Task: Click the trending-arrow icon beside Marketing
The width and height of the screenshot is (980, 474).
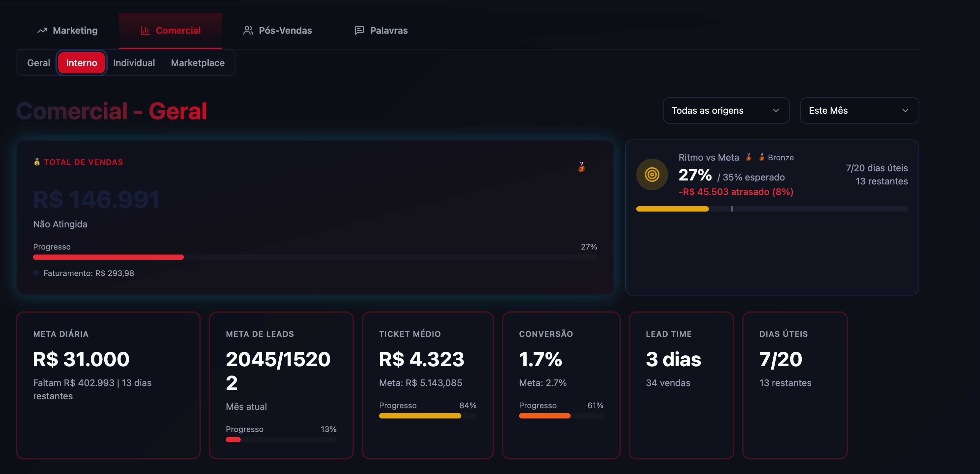Action: [42, 30]
